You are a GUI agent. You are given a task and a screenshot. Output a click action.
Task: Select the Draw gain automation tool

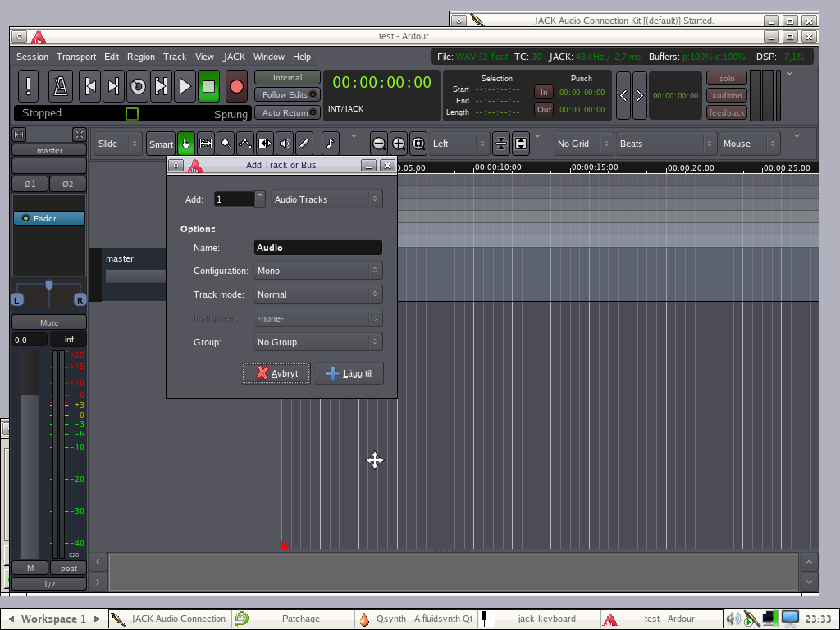tap(244, 144)
